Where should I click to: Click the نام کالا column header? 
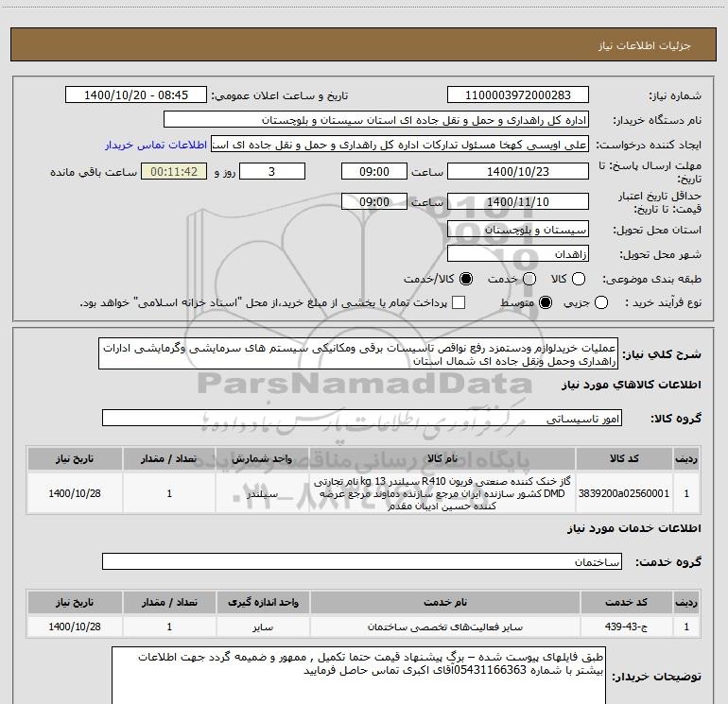442,458
